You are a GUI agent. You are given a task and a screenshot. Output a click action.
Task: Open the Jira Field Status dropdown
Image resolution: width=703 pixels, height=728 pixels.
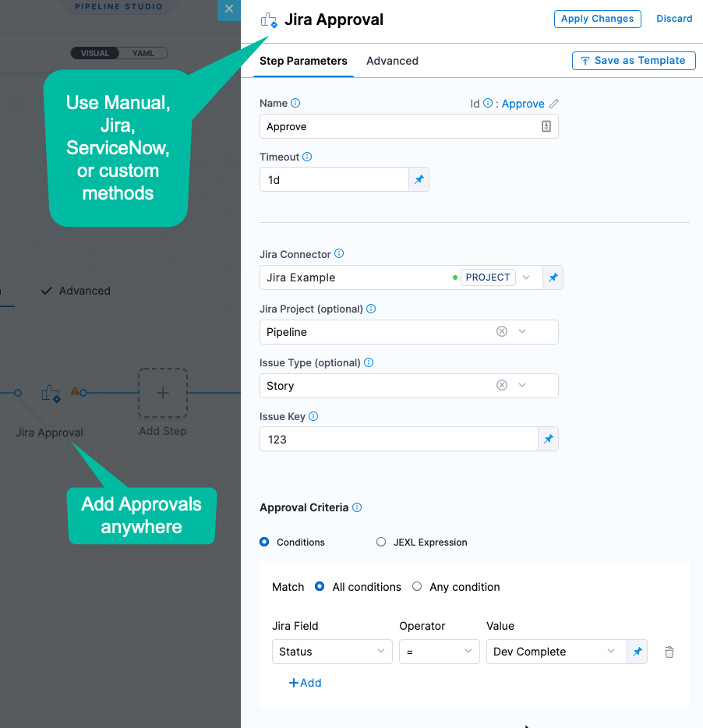point(332,652)
